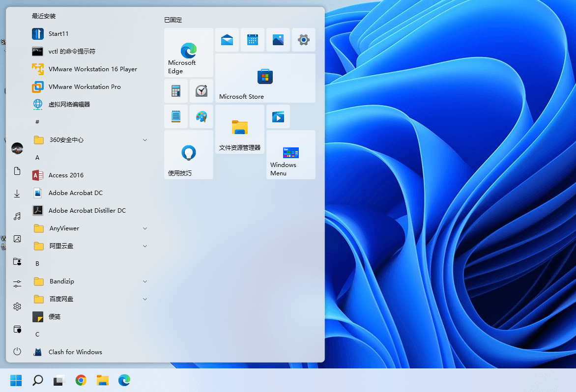Launch VMware Workstation Pro from list
The width and height of the screenshot is (576, 392).
pyautogui.click(x=84, y=87)
